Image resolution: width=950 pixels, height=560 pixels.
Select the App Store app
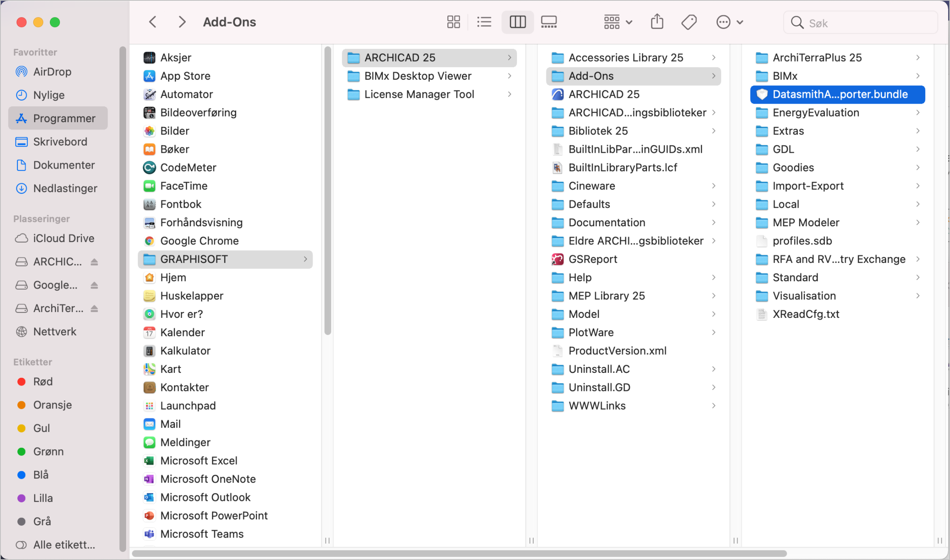point(225,76)
